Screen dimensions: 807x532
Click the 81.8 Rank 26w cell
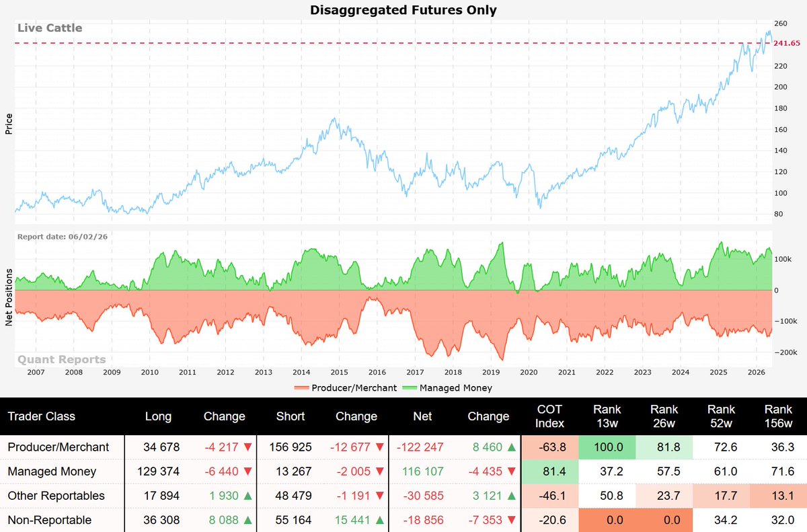pyautogui.click(x=665, y=447)
